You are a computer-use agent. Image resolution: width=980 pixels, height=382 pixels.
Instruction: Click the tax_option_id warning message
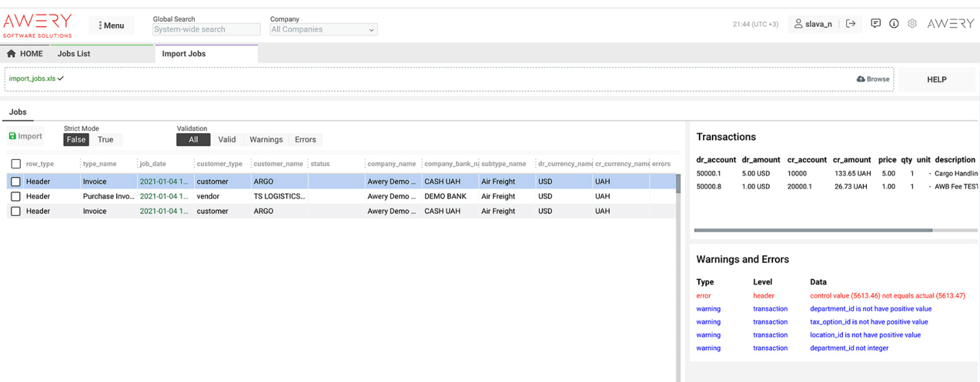(869, 322)
